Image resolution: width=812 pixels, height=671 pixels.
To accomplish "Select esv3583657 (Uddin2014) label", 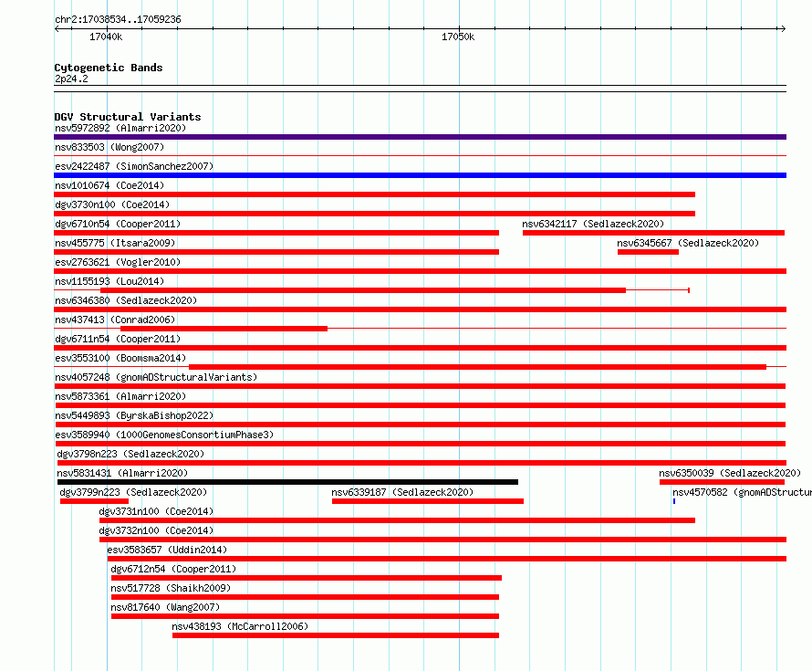I will 167,550.
